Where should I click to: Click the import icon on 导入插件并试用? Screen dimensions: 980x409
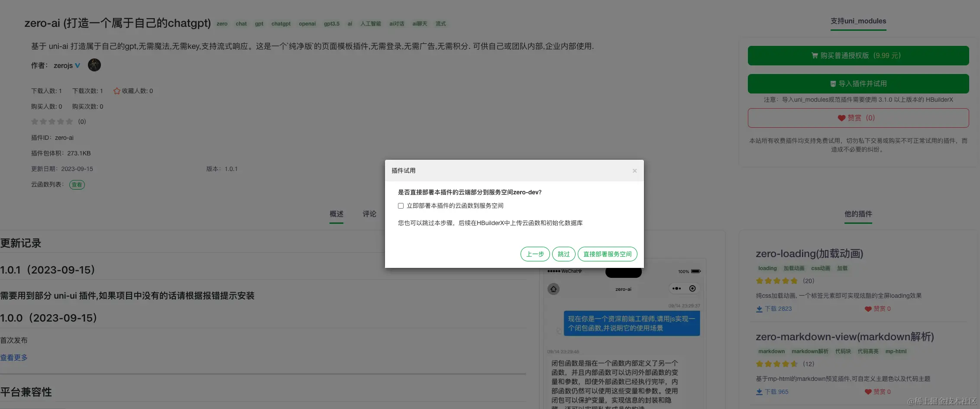tap(833, 84)
